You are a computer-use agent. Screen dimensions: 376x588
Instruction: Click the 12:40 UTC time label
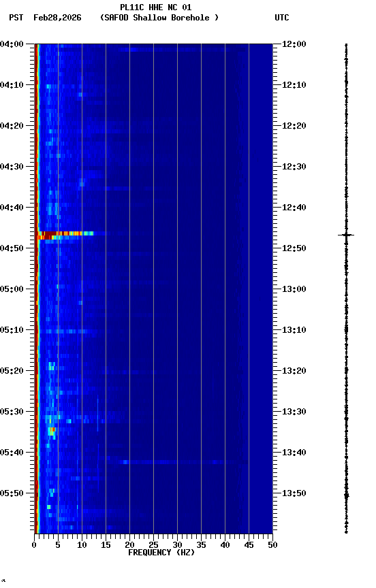tap(294, 208)
